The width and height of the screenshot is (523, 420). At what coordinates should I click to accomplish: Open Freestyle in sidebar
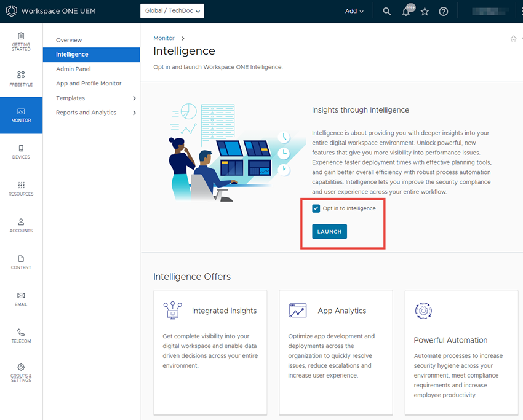21,79
